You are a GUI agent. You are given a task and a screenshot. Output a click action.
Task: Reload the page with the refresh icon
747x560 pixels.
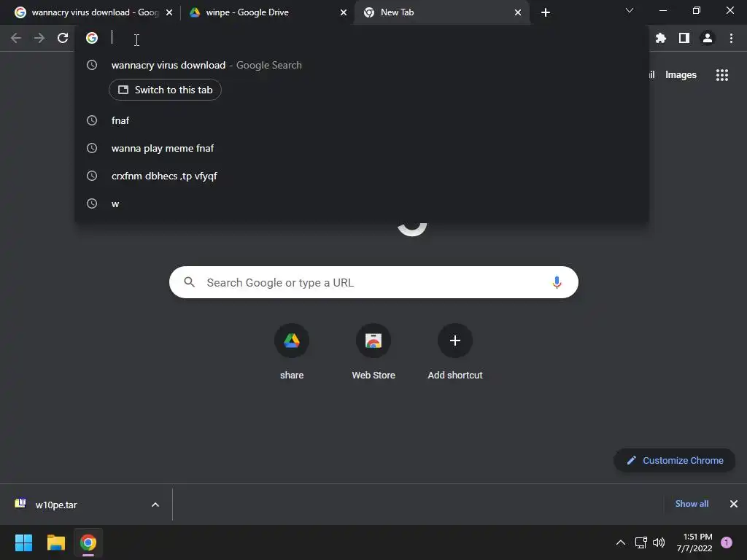(63, 38)
